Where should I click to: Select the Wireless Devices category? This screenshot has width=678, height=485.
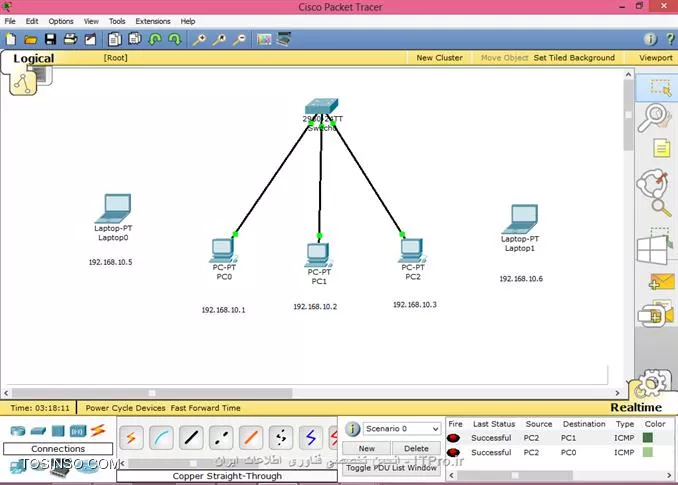coord(78,431)
